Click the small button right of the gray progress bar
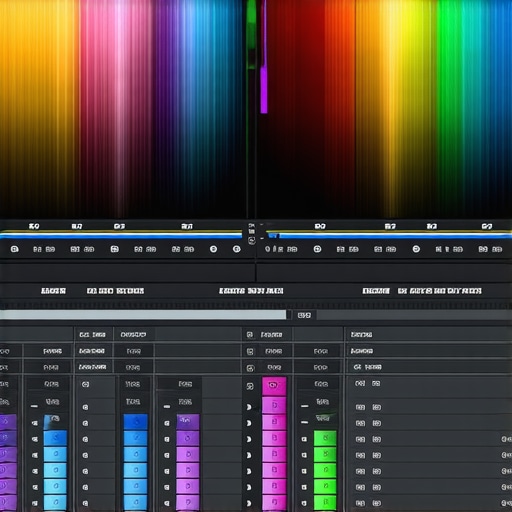This screenshot has height=512, width=512. click(x=304, y=315)
